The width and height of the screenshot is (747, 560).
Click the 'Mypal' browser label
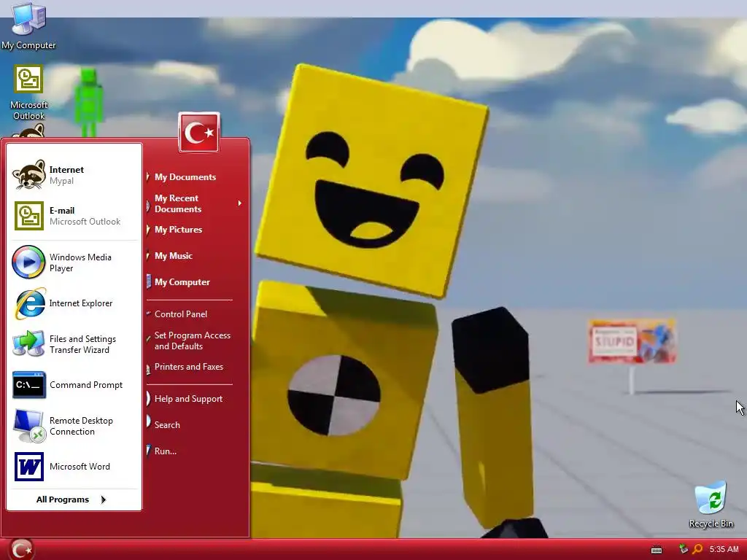pos(61,181)
